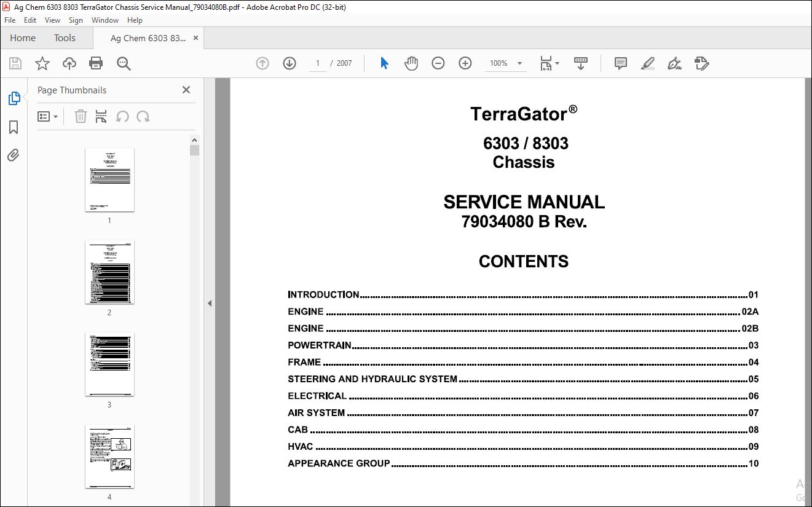The image size is (812, 507).
Task: Click the TerraGator title text
Action: pos(524,114)
